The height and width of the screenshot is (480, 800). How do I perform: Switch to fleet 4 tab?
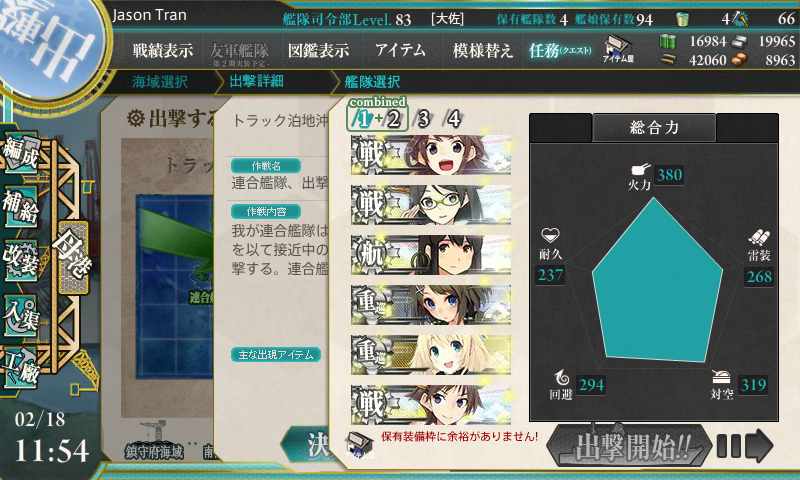453,119
